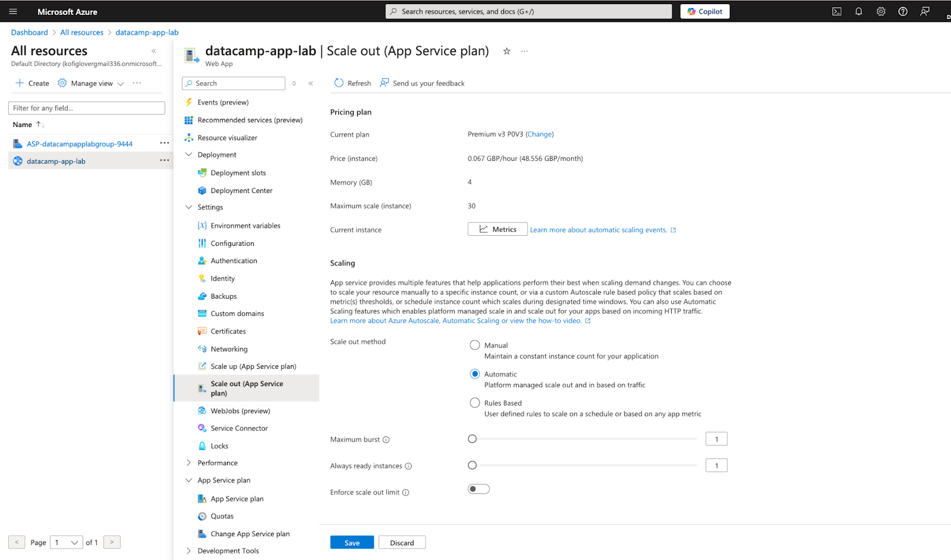The width and height of the screenshot is (951, 560).
Task: Favorite this page with the star icon
Action: [506, 51]
